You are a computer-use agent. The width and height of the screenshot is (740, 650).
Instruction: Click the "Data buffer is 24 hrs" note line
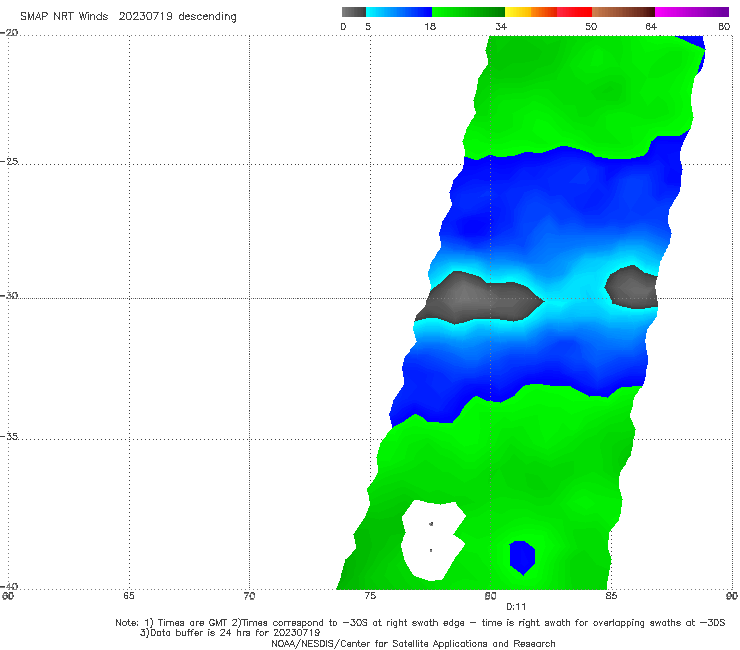230,633
